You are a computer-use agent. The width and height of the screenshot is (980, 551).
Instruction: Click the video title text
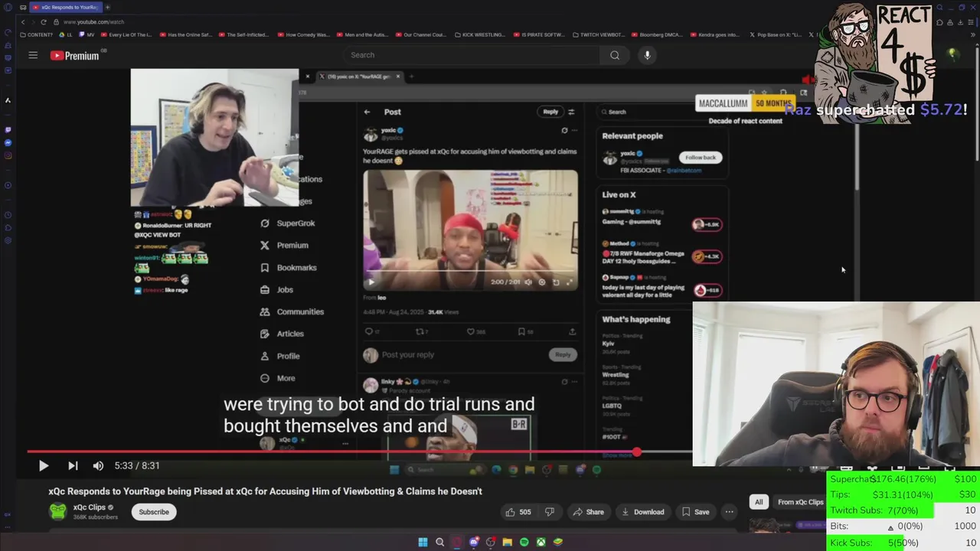pyautogui.click(x=265, y=491)
